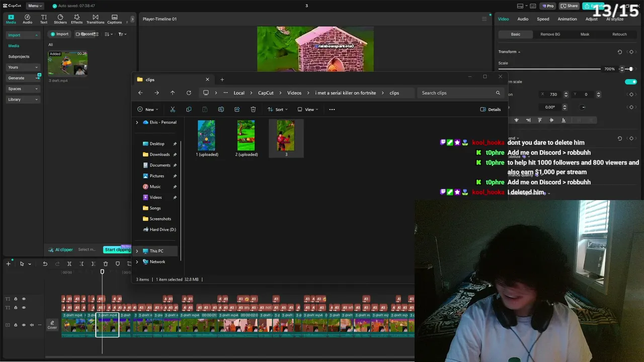
Task: Open the Mask sub-tab
Action: pyautogui.click(x=585, y=34)
